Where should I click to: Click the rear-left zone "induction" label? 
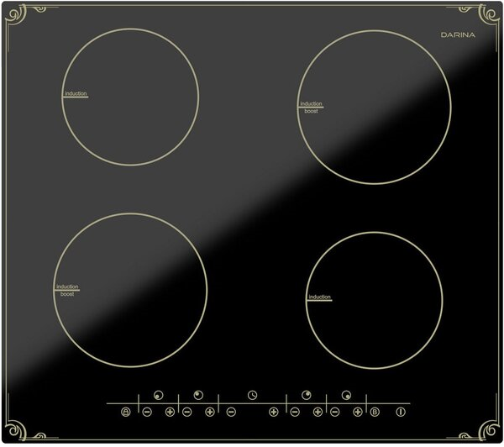76,93
